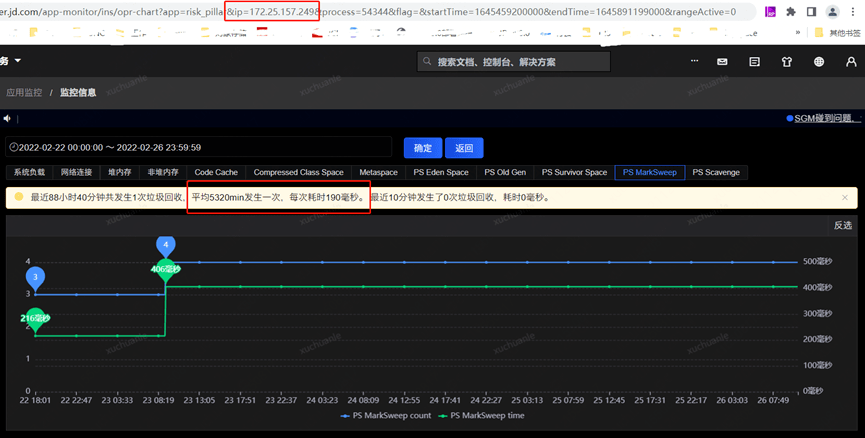Click the 返回 back button
Image resolution: width=865 pixels, height=438 pixels.
pos(464,148)
